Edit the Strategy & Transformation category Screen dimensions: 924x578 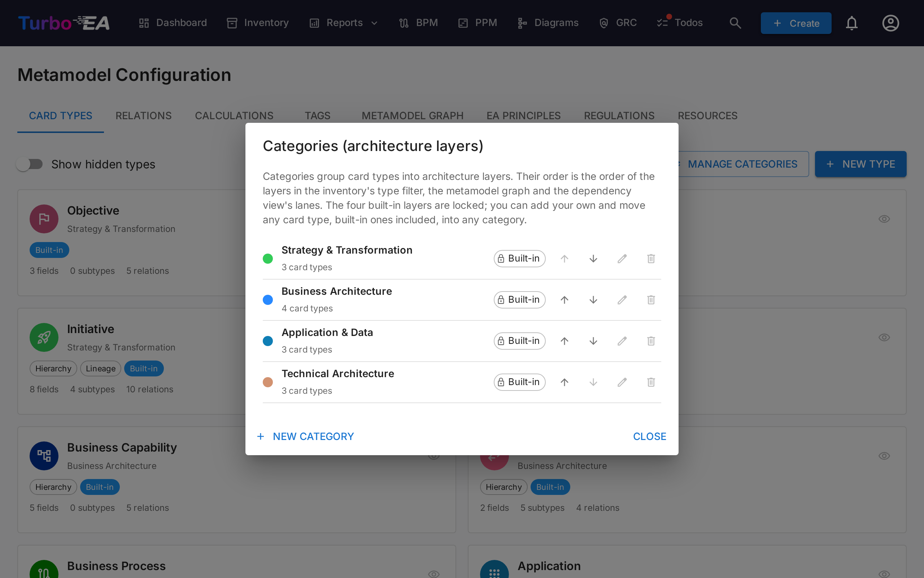tap(622, 259)
